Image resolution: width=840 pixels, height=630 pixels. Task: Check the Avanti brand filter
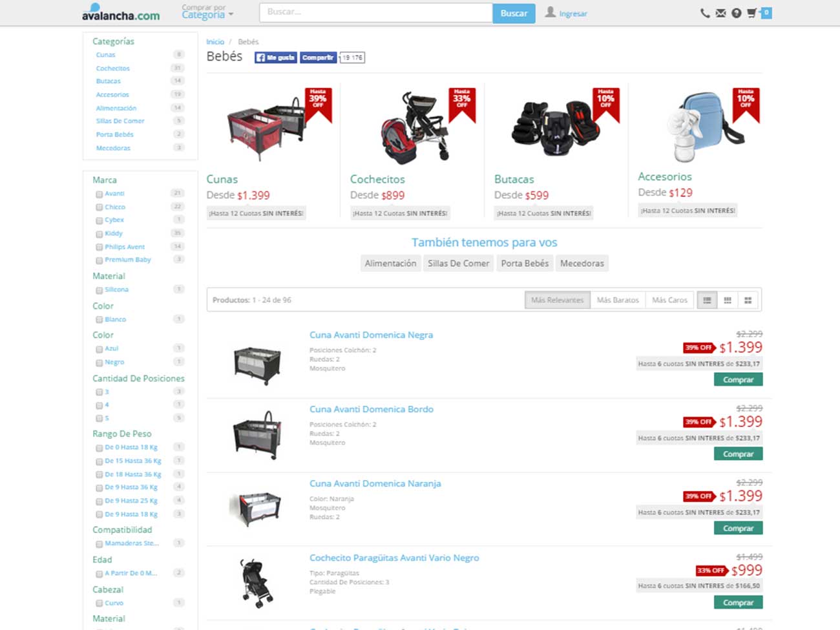tap(100, 194)
